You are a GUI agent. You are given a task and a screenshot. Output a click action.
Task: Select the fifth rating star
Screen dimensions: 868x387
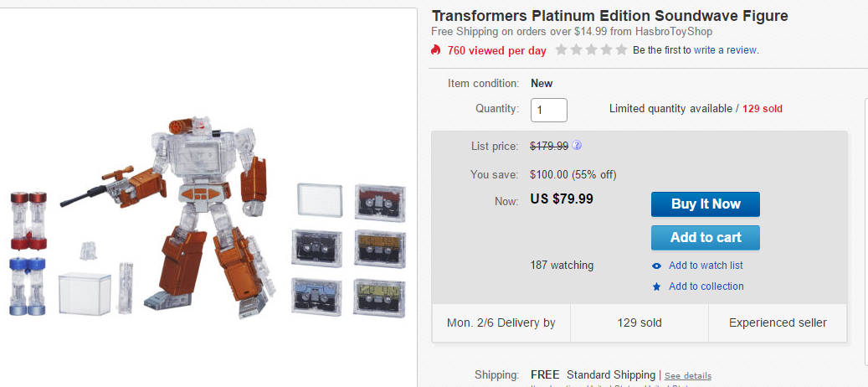click(x=621, y=50)
